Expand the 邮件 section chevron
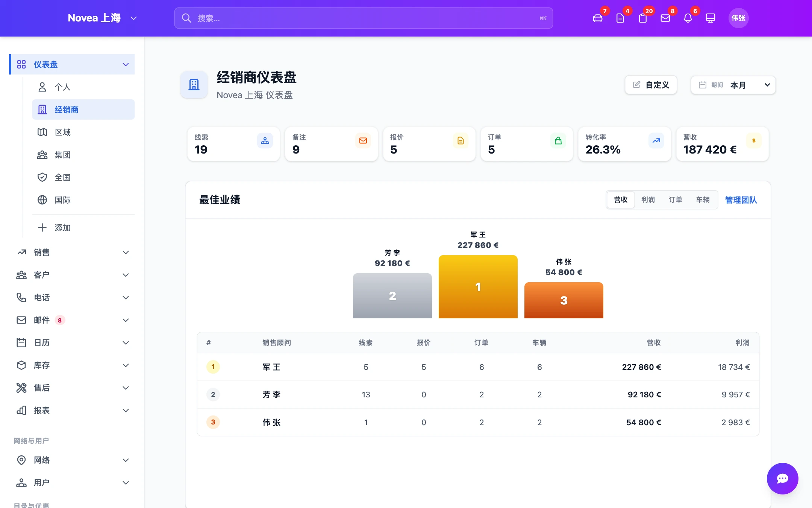 (126, 320)
